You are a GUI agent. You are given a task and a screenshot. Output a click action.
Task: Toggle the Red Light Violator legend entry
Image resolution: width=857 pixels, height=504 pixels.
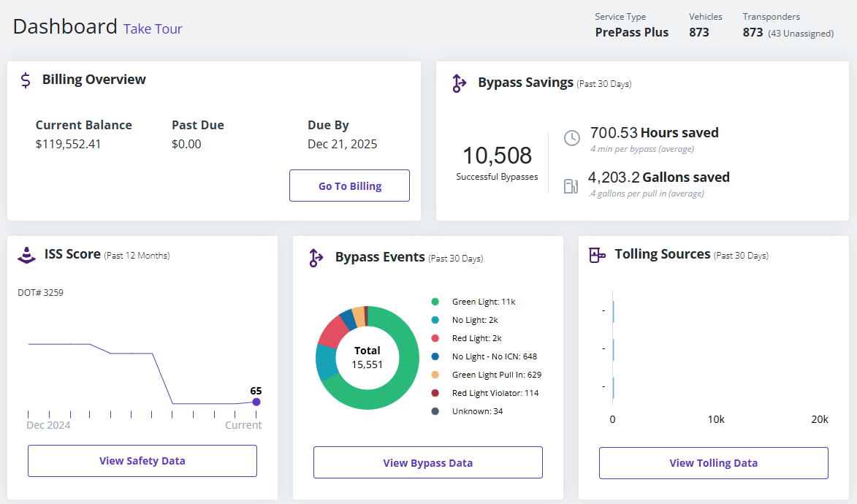(x=495, y=393)
